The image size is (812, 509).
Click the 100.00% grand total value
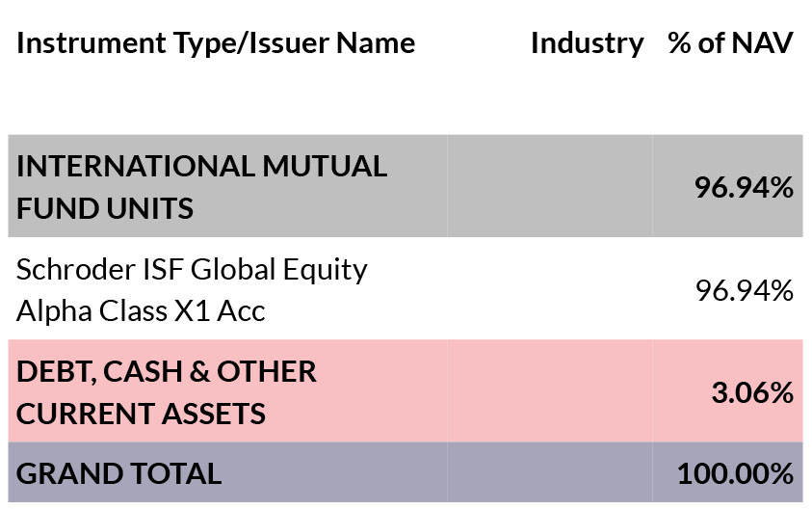[735, 473]
